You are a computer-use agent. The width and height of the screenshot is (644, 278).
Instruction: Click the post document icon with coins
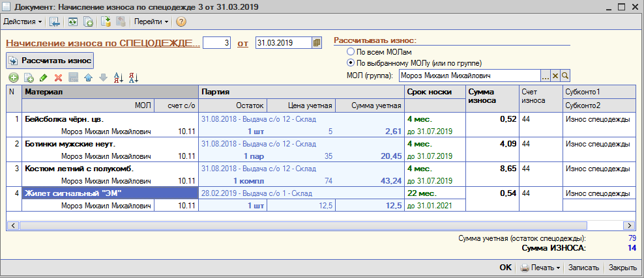[106, 21]
